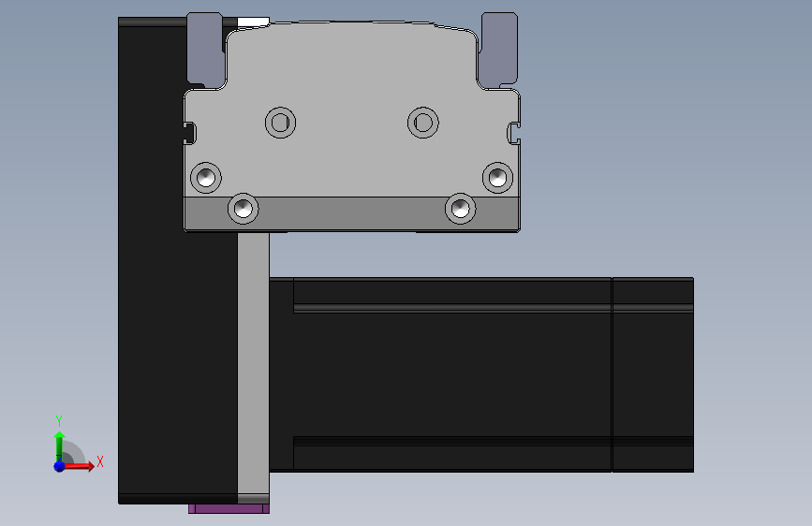
Task: Select the right blue-gray clamp on top
Action: (x=498, y=50)
